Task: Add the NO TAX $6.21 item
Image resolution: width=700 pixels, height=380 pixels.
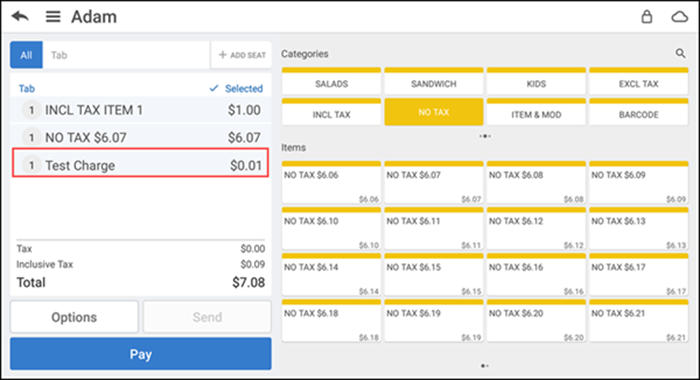Action: (638, 321)
